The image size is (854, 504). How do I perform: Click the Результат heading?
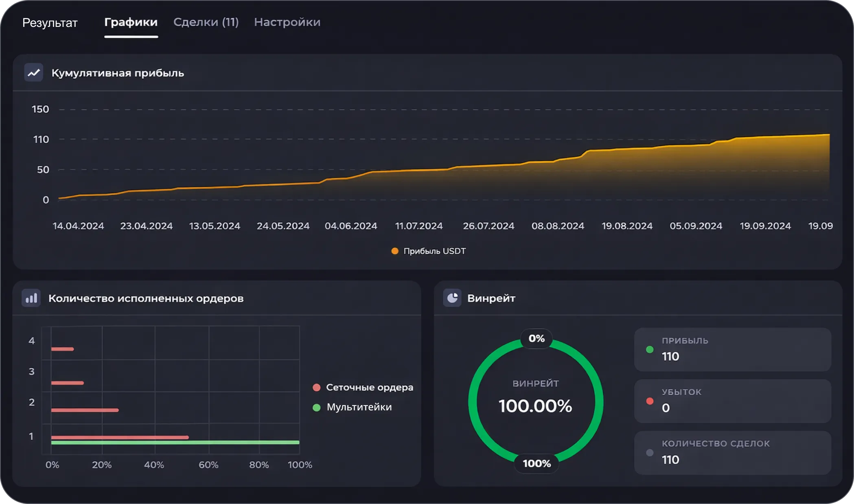pyautogui.click(x=50, y=23)
